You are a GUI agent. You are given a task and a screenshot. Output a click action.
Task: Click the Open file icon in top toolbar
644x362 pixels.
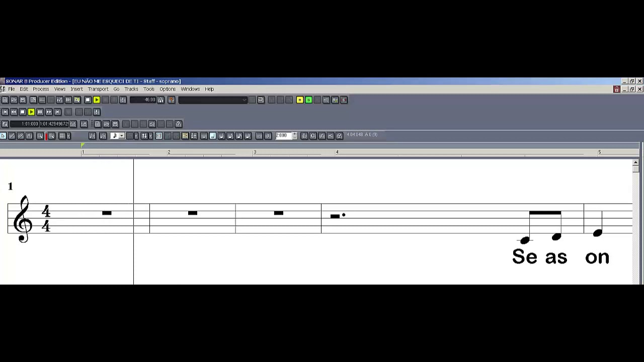click(x=14, y=100)
